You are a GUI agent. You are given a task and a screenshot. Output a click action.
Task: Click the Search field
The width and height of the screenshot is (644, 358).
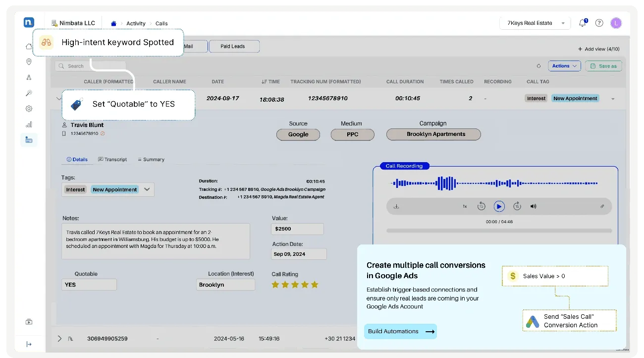click(91, 66)
